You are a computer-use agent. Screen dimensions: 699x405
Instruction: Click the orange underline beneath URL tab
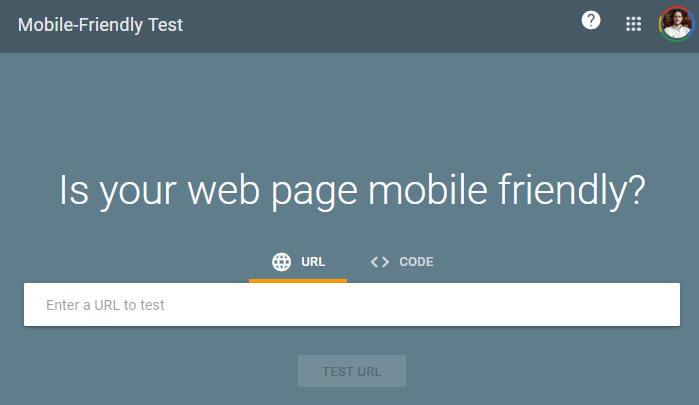click(298, 281)
